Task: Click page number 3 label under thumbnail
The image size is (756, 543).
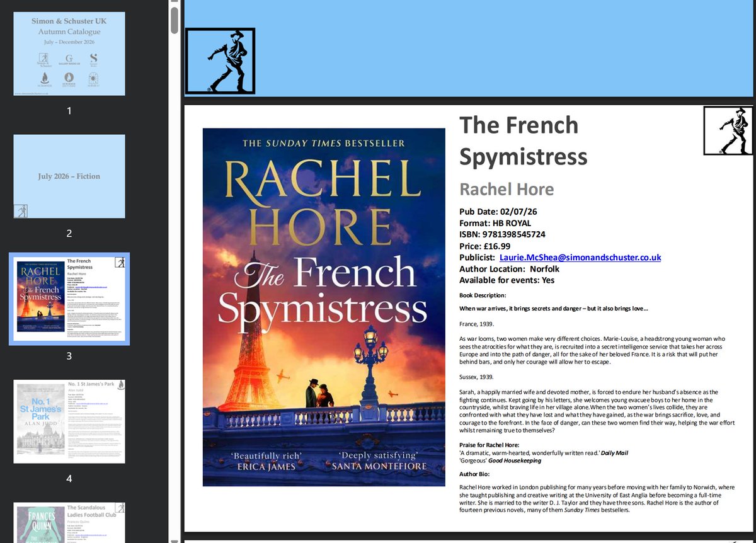Action: 69,356
